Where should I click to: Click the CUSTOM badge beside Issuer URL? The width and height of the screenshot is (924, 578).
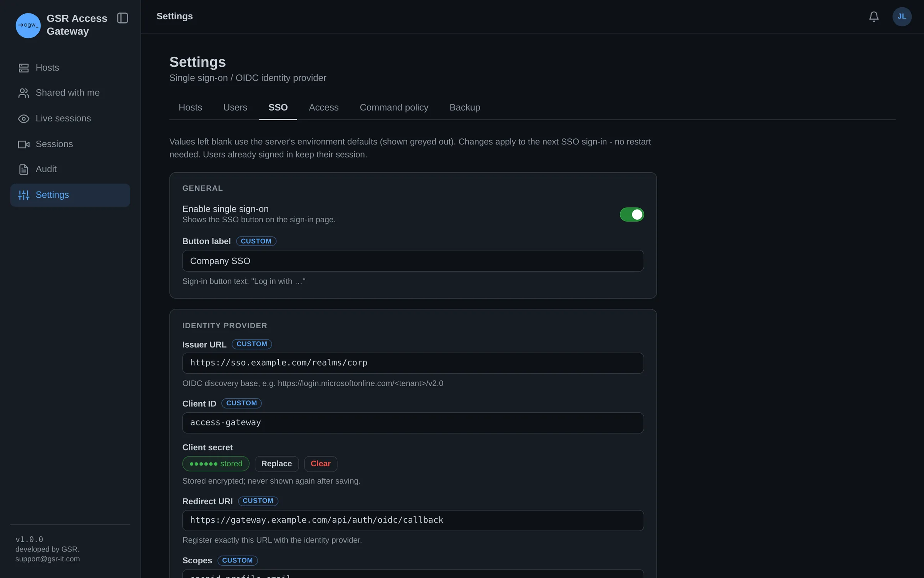click(x=252, y=344)
